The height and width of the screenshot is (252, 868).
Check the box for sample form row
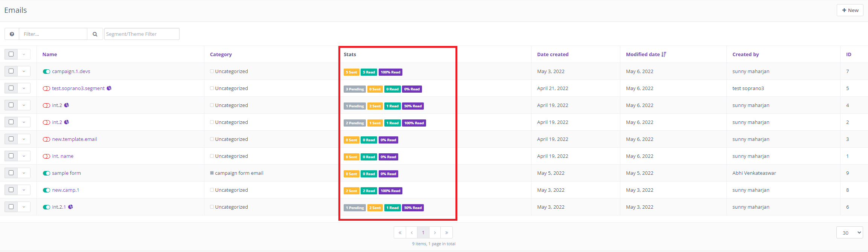coord(11,173)
